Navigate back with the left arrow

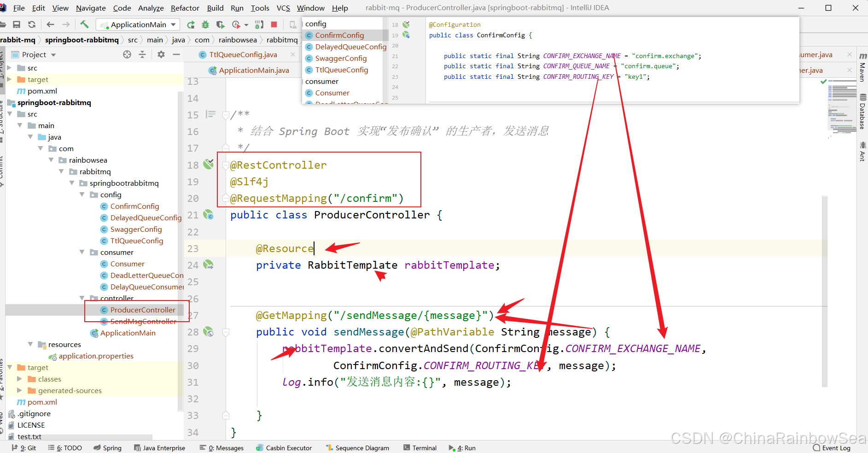51,24
